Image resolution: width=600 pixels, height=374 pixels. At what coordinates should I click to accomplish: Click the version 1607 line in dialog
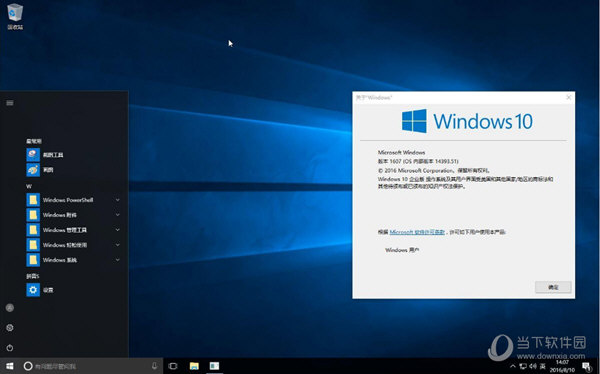tap(418, 161)
